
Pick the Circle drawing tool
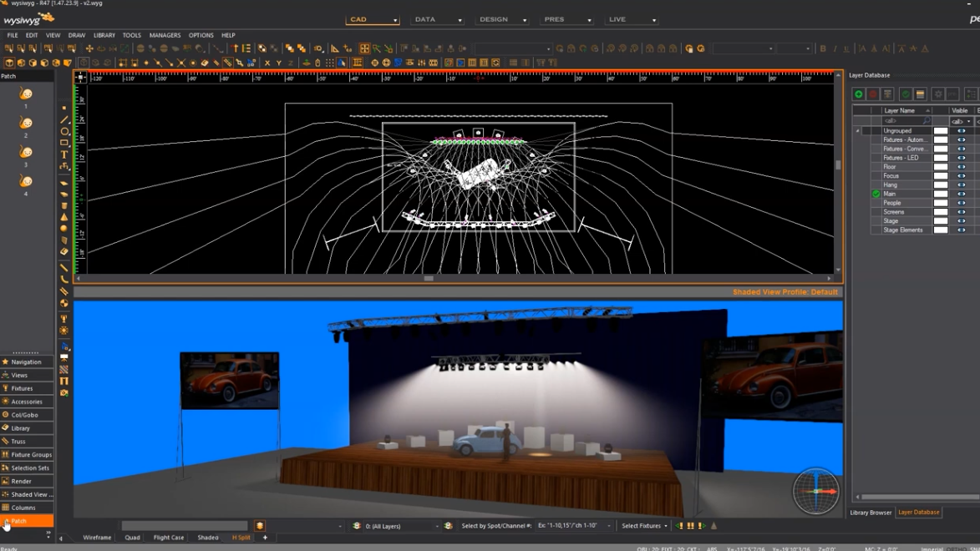pyautogui.click(x=64, y=132)
